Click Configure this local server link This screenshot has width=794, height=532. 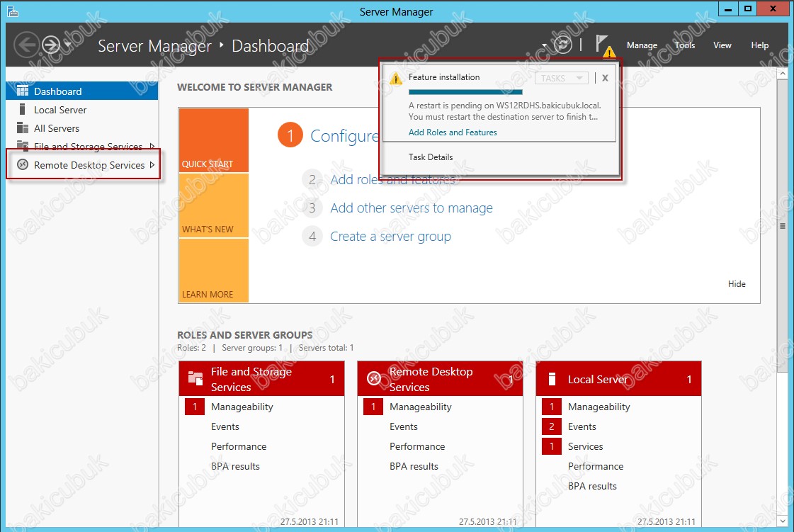[345, 136]
